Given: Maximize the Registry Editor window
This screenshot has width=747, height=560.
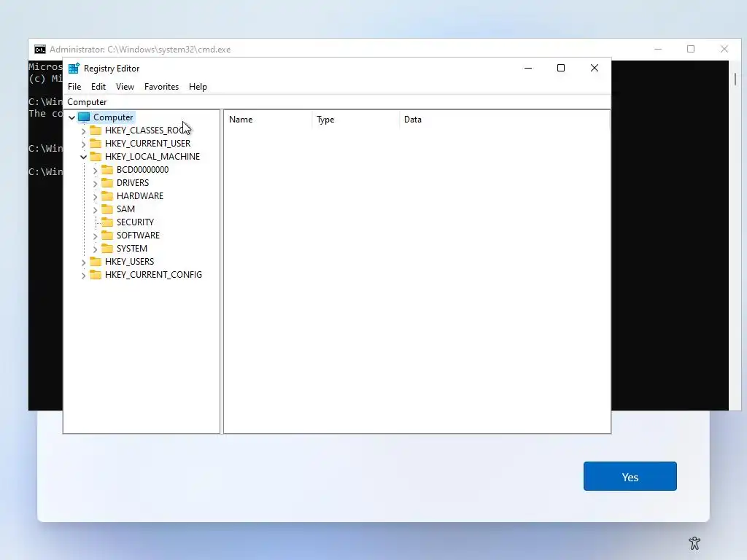Looking at the screenshot, I should (x=561, y=68).
